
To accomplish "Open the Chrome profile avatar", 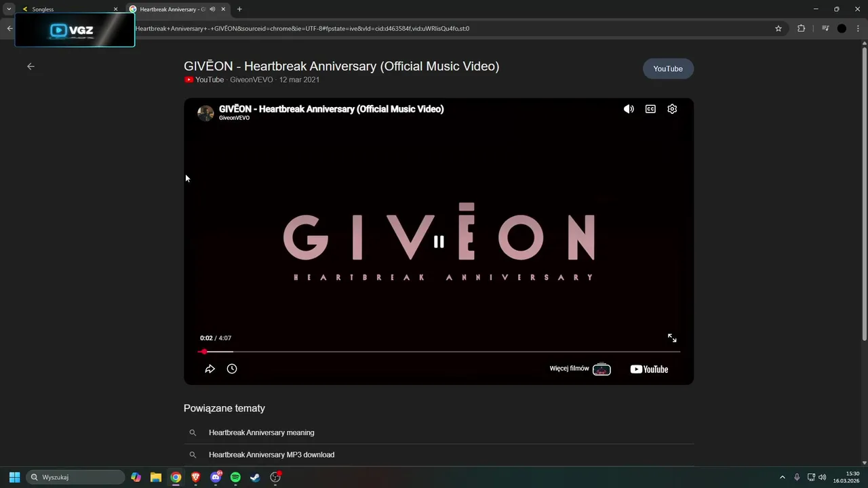I will tap(842, 28).
